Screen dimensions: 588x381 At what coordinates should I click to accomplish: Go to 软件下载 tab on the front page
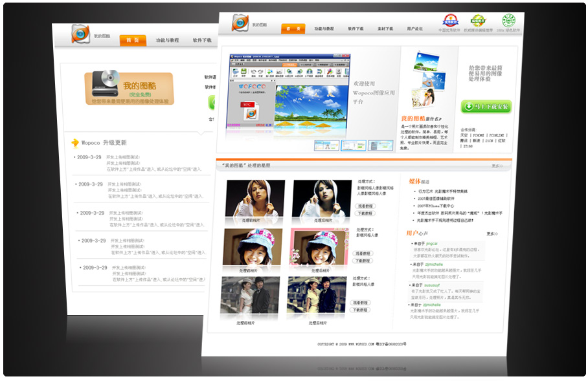(356, 29)
